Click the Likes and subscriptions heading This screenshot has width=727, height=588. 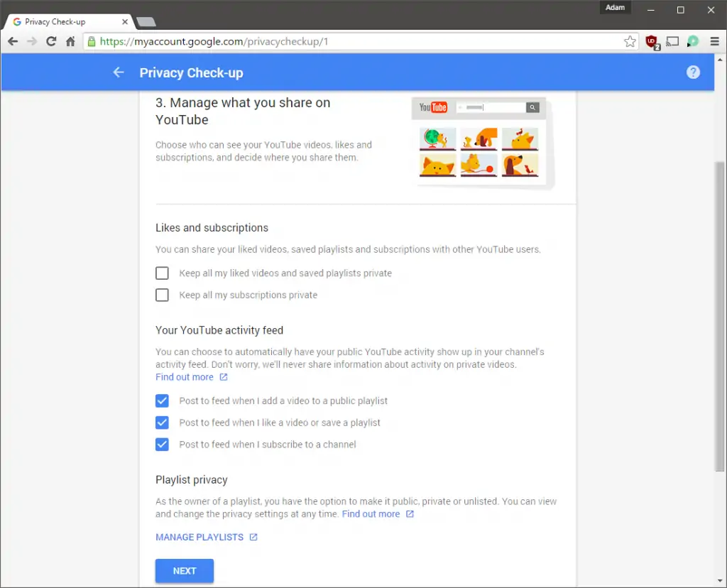[212, 228]
